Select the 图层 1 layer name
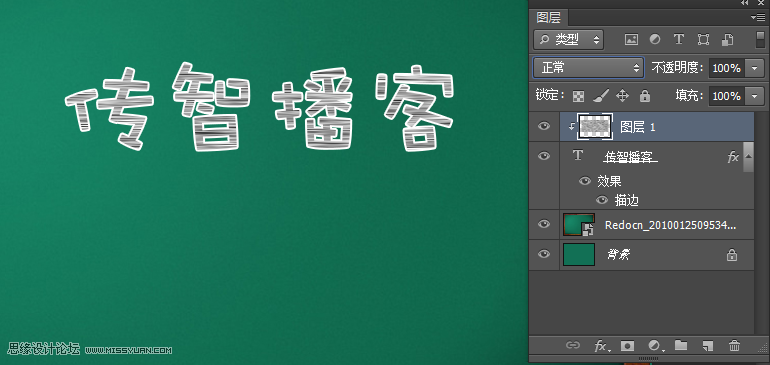 [637, 127]
